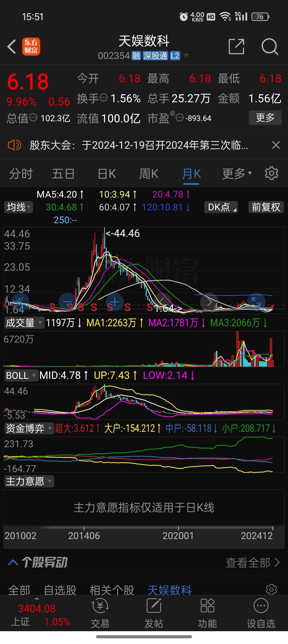The width and height of the screenshot is (288, 644).
Task: Tap 更多 button in quote panel
Action: tap(265, 117)
